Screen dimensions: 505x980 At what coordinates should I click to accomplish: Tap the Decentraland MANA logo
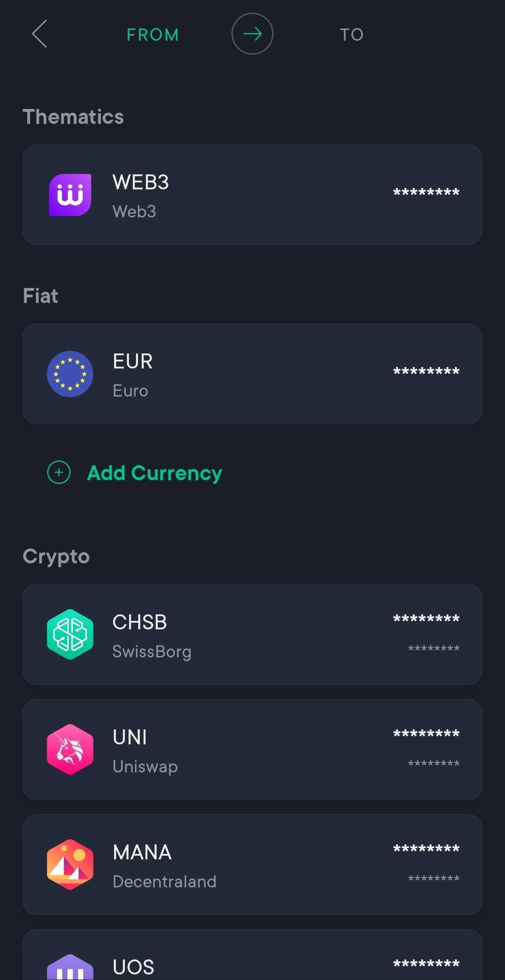pyautogui.click(x=70, y=865)
